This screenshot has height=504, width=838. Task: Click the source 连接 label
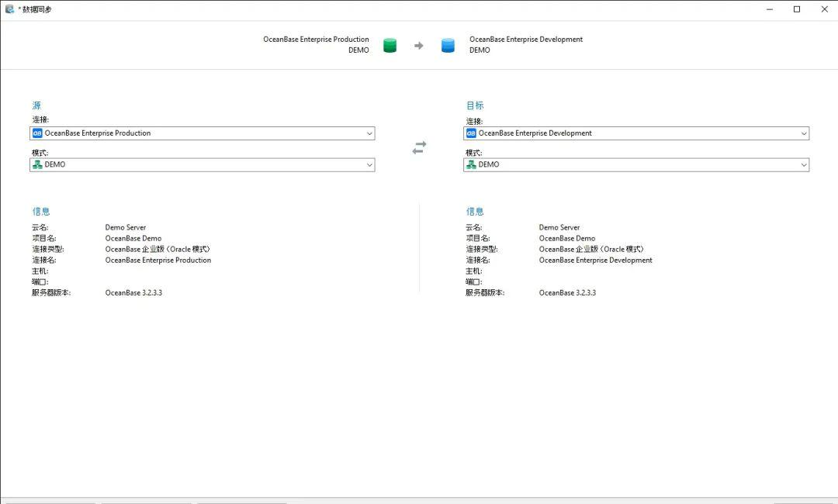point(40,120)
